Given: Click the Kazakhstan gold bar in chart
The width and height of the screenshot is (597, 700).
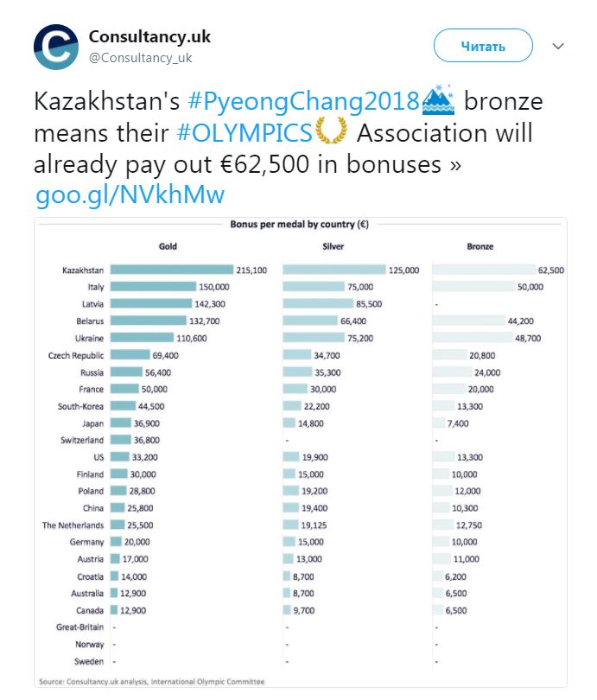Looking at the screenshot, I should [172, 270].
